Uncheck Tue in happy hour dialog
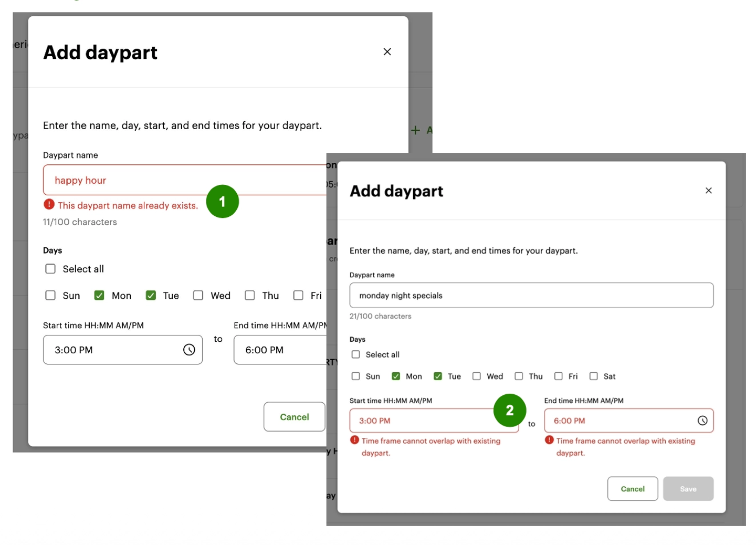 pos(151,296)
